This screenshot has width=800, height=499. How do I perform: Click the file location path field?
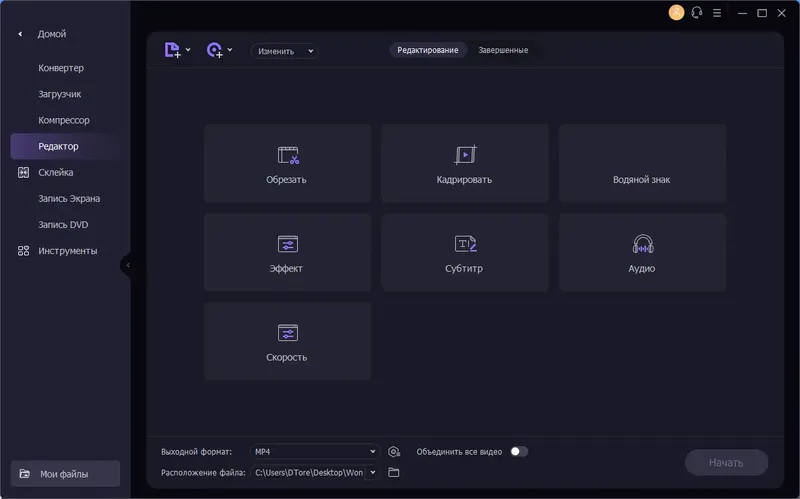309,472
